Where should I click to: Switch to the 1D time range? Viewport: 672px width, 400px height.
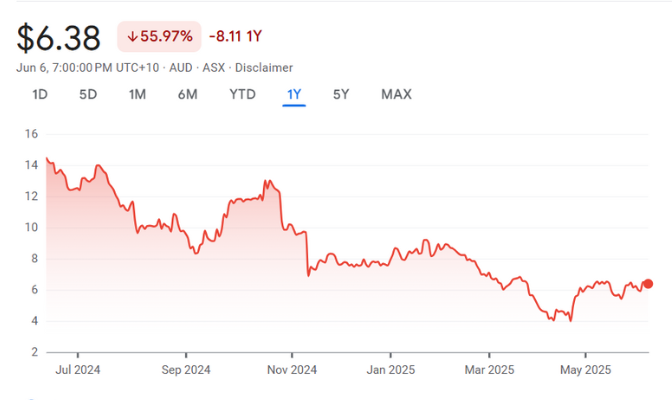(x=40, y=95)
